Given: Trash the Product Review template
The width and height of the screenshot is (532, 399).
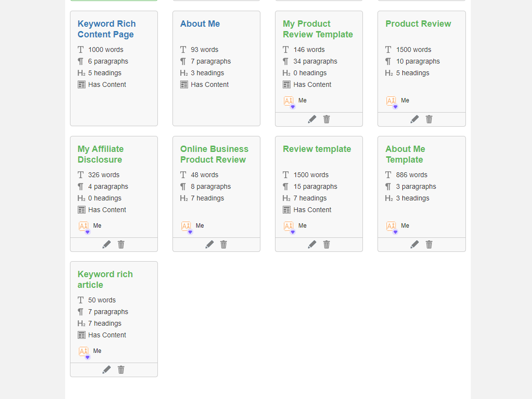Looking at the screenshot, I should (429, 119).
